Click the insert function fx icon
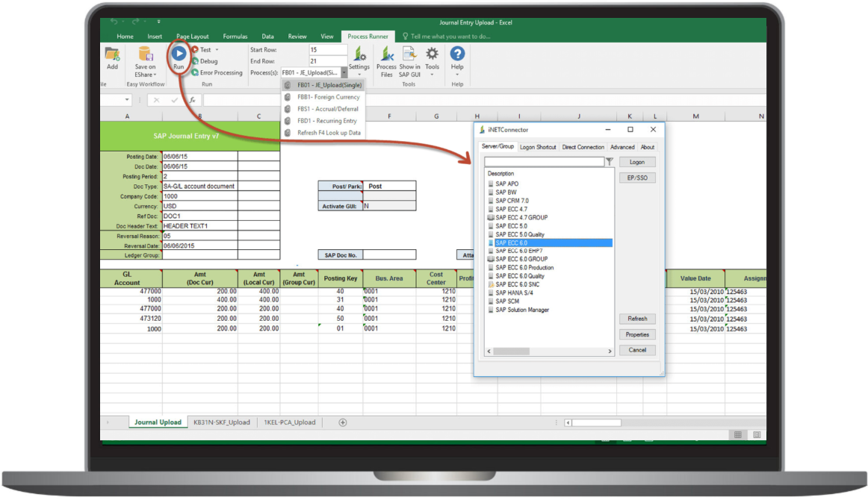Screen dimensions: 868x500 (192, 100)
